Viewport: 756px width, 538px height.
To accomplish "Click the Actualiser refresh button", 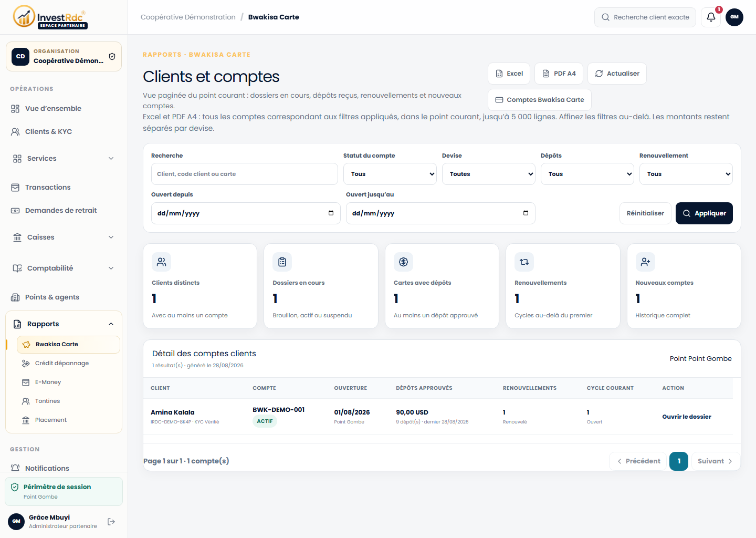I will (617, 74).
